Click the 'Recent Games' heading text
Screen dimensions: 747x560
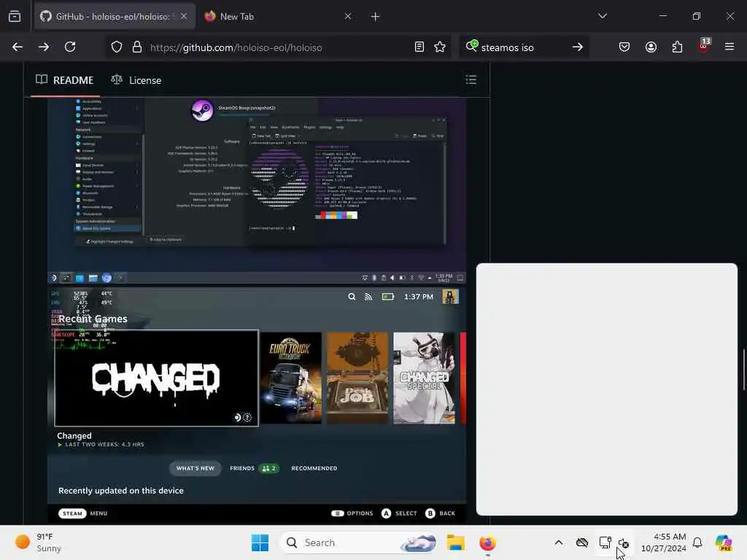coord(93,319)
